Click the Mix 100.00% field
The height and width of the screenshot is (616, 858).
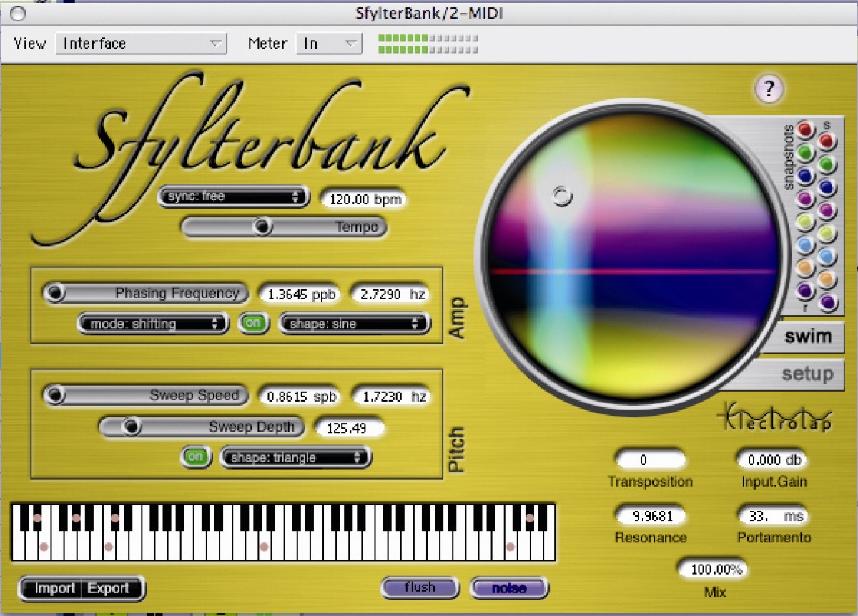(x=713, y=570)
